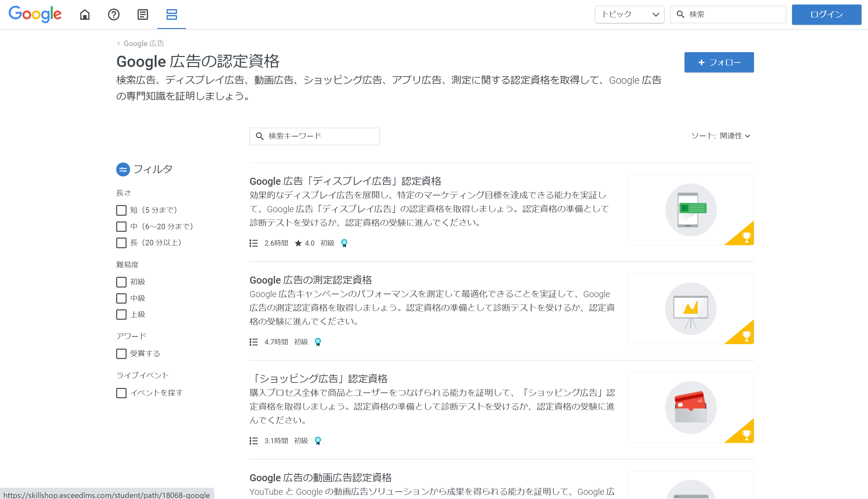Check the 短（5 分まで）length filter
868x499 pixels.
121,210
